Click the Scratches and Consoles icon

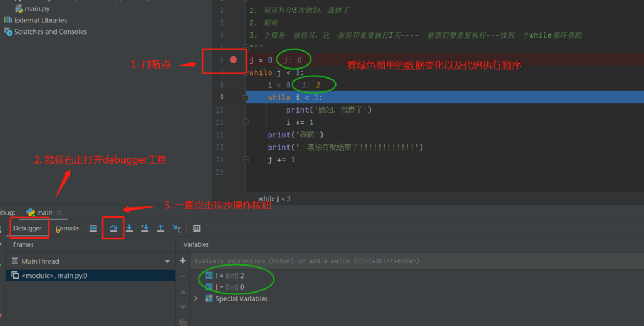8,31
